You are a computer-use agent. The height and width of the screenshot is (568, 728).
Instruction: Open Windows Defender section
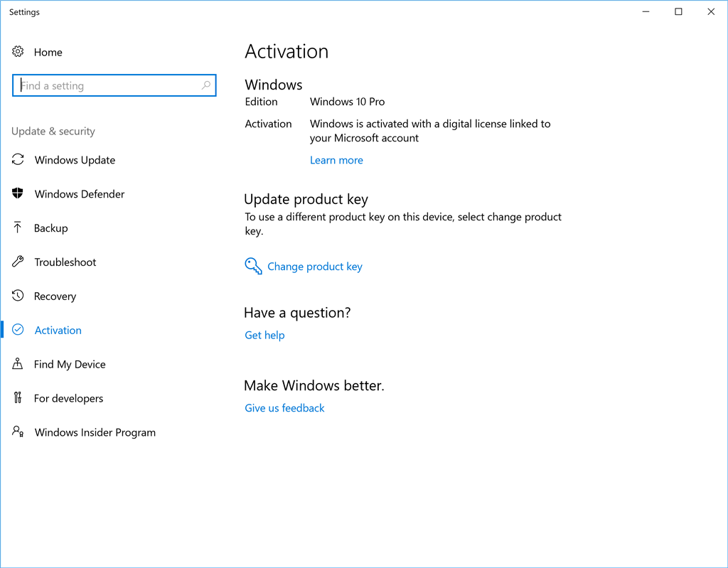coord(80,193)
